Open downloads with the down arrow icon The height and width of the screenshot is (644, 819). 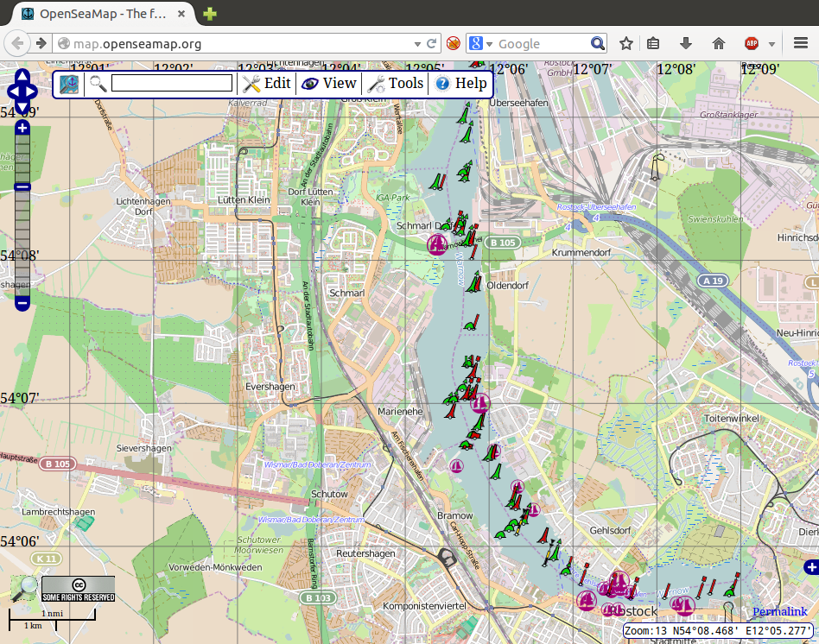(686, 43)
